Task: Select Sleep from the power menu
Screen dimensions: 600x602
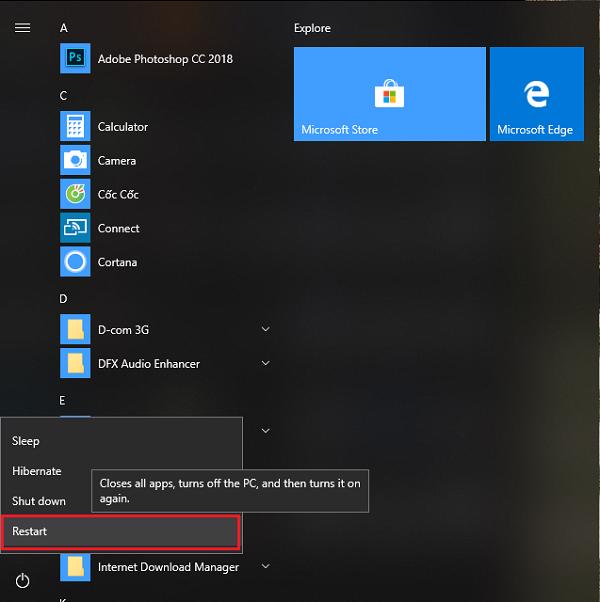Action: pos(26,441)
